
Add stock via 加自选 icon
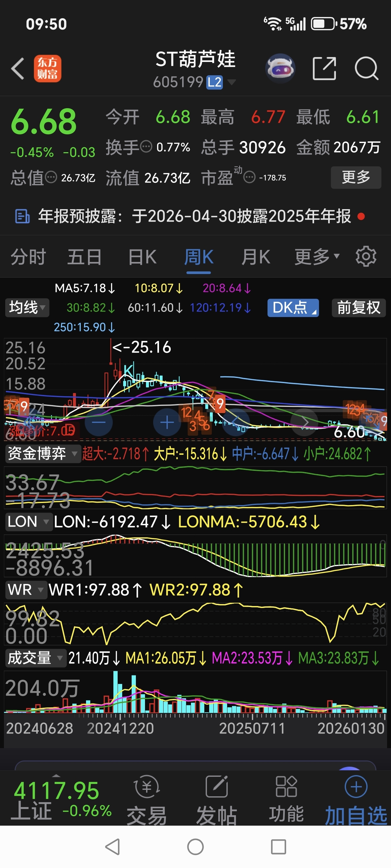coord(356,787)
